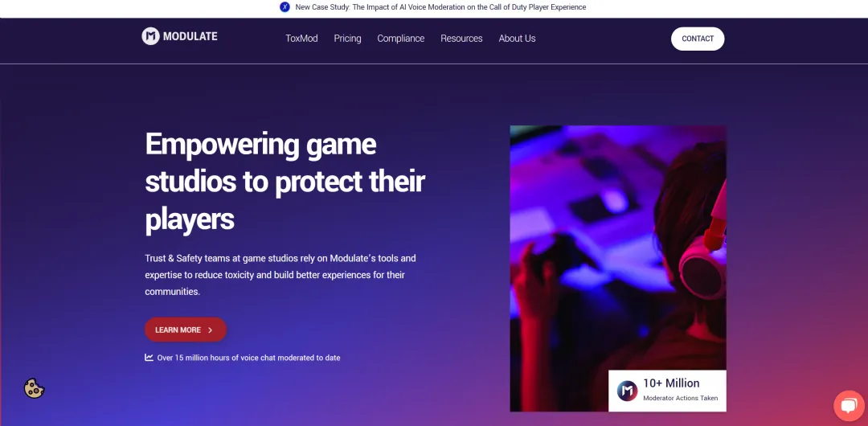Go to the Pricing page
Image resolution: width=868 pixels, height=426 pixels.
[x=348, y=39]
